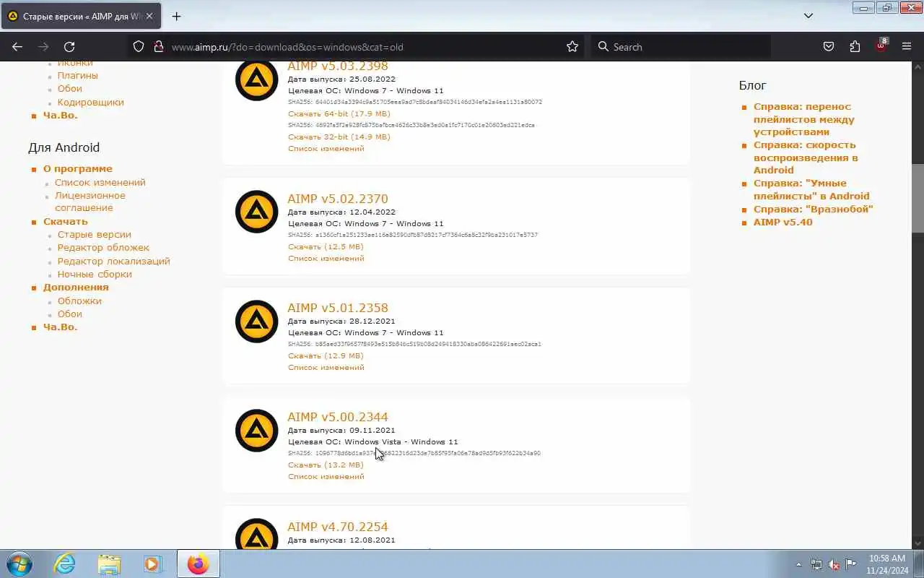
Task: Download Скачать 32-bit (14.9 MB)
Action: (x=339, y=137)
